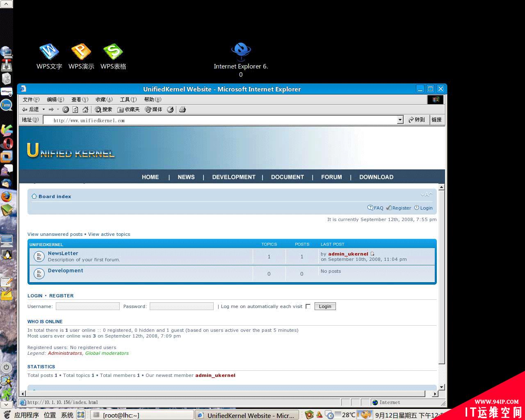Viewport: 525px width, 420px height.
Task: Launch Pidgin messenger from side panel
Action: (x=7, y=170)
